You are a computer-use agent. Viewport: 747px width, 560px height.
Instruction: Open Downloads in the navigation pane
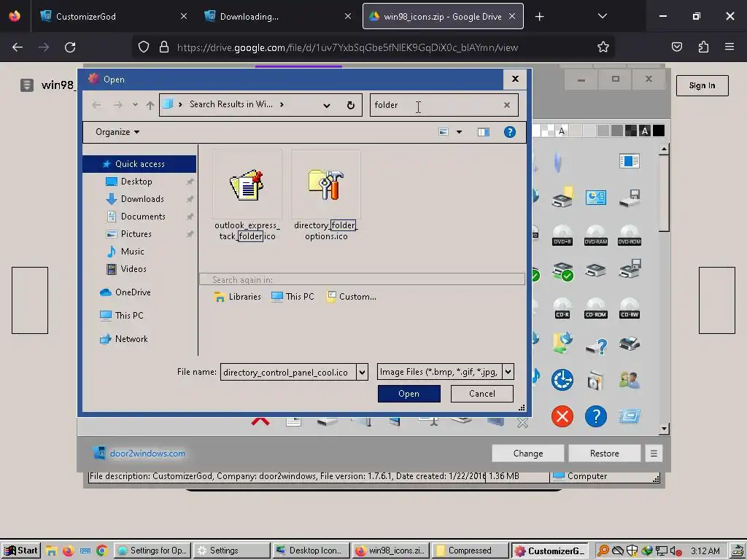pos(142,199)
